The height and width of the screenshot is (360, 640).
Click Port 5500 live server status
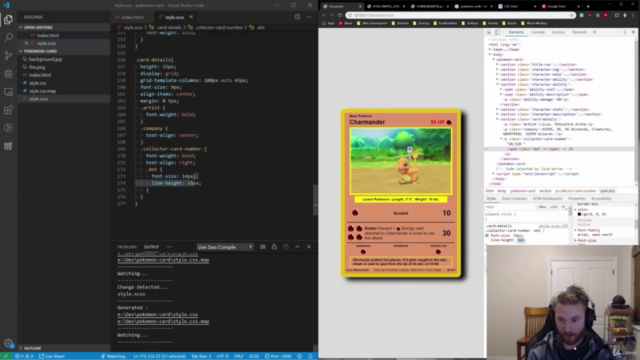click(x=278, y=356)
